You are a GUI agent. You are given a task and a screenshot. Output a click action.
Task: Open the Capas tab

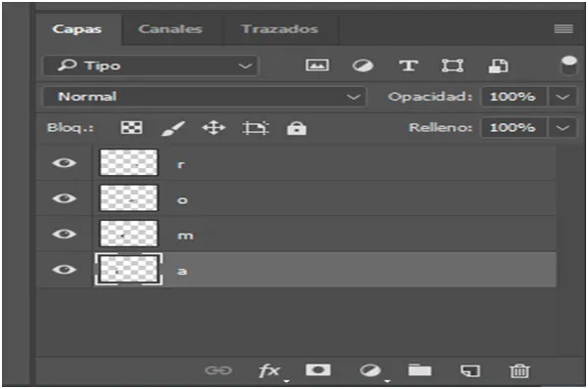[x=77, y=29]
